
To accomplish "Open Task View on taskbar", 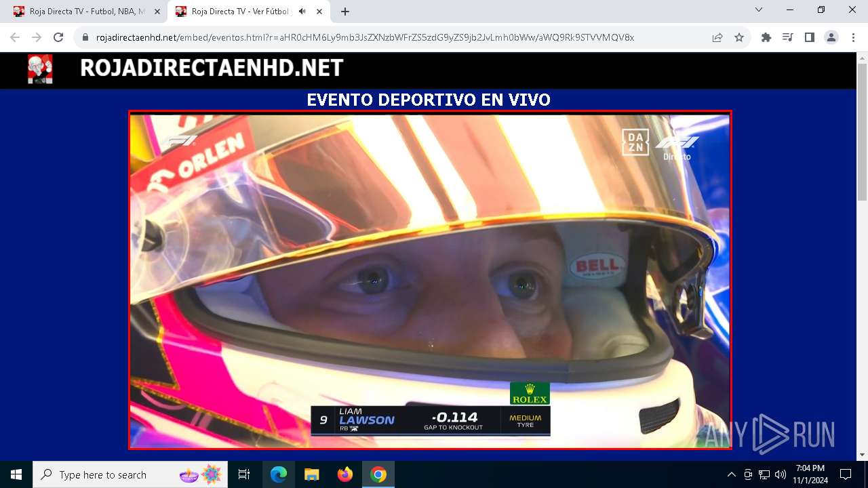I will click(x=244, y=474).
